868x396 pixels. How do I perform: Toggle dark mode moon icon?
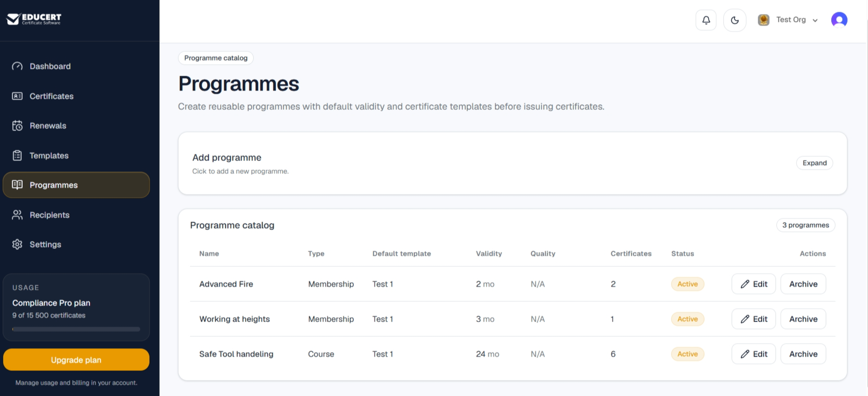[735, 20]
